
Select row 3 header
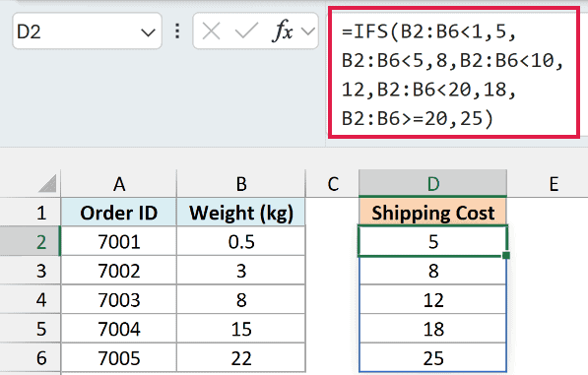pyautogui.click(x=30, y=271)
